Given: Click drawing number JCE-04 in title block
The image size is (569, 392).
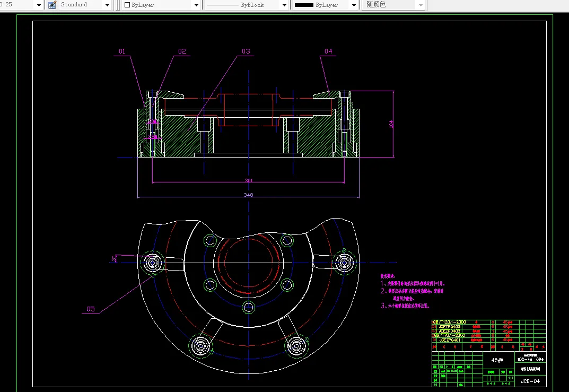Looking at the screenshot, I should click(x=530, y=381).
